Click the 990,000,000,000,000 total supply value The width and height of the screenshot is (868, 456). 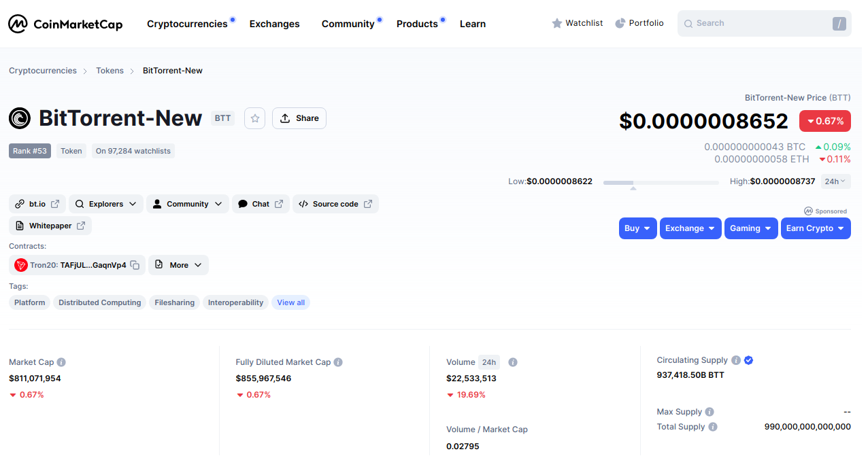click(807, 427)
